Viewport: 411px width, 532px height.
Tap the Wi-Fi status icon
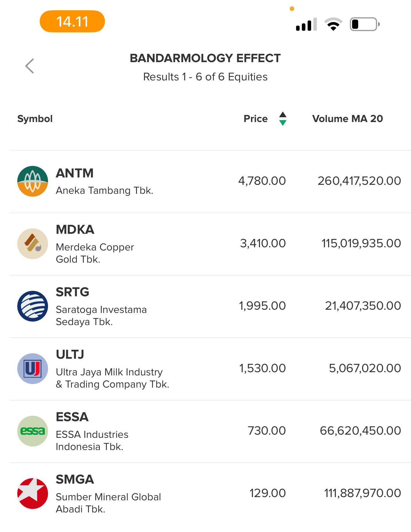(333, 24)
